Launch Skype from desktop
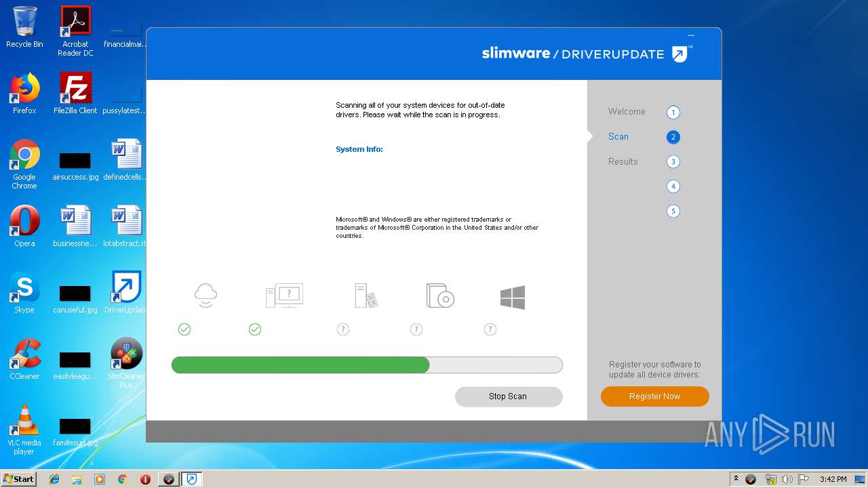The height and width of the screenshot is (488, 868). [24, 293]
